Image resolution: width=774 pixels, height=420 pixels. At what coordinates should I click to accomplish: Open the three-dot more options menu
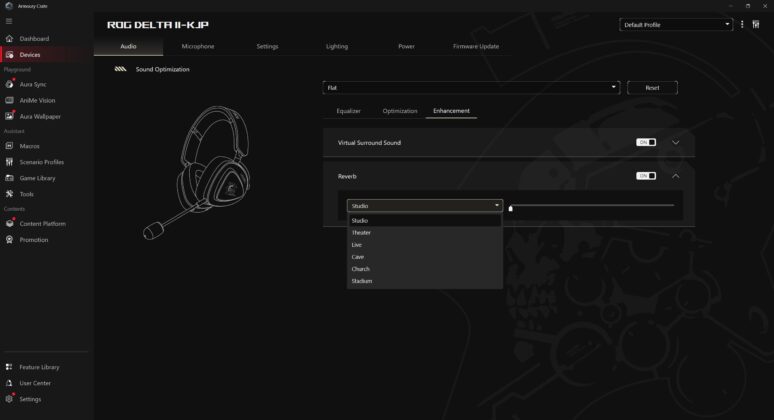coord(742,24)
